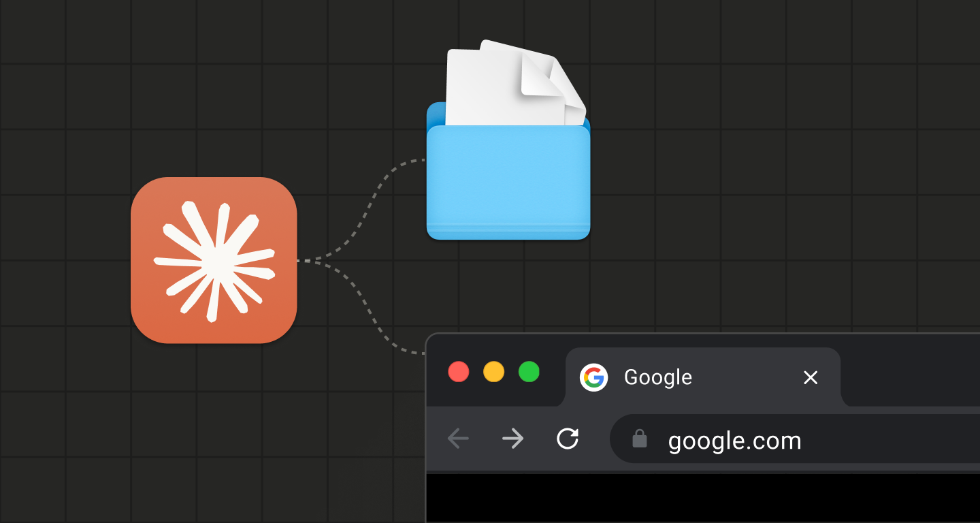The image size is (980, 523).
Task: Go forward using the right arrow
Action: [512, 439]
